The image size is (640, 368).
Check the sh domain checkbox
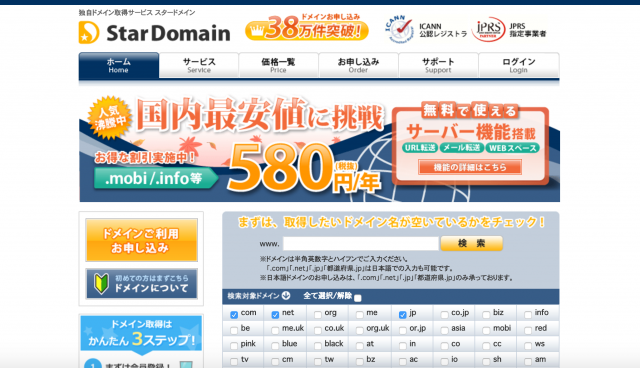pyautogui.click(x=486, y=361)
